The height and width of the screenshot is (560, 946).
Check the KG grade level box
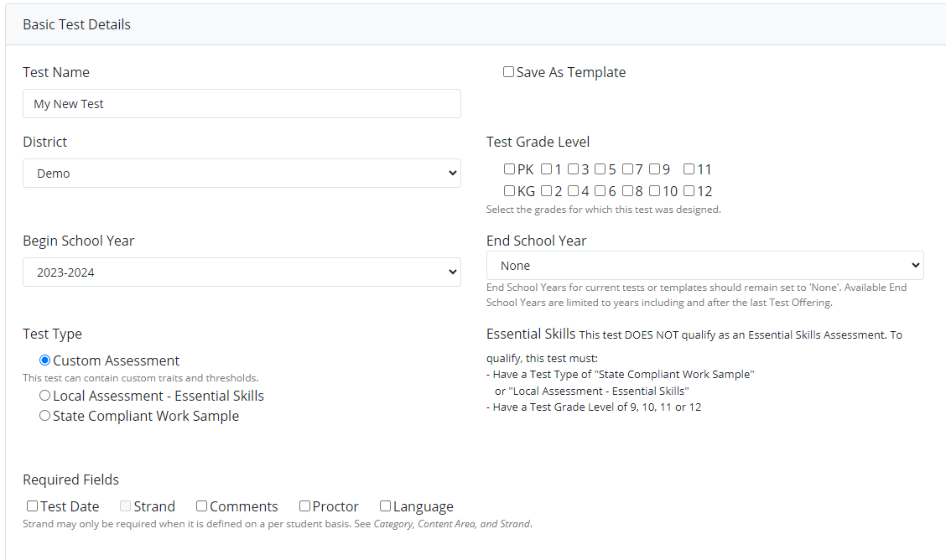point(510,191)
